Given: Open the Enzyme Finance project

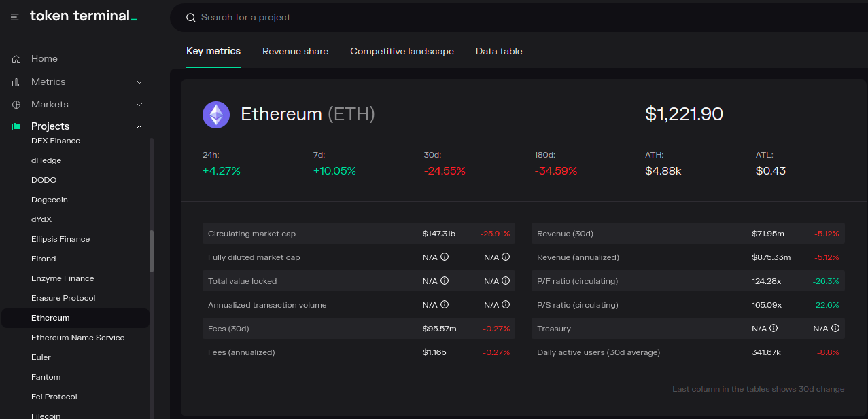Looking at the screenshot, I should coord(63,278).
